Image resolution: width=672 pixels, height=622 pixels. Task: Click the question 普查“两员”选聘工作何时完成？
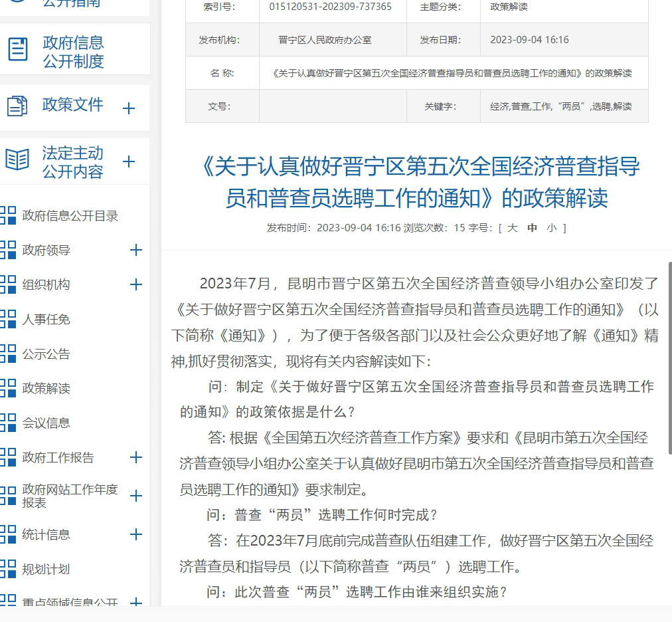321,515
